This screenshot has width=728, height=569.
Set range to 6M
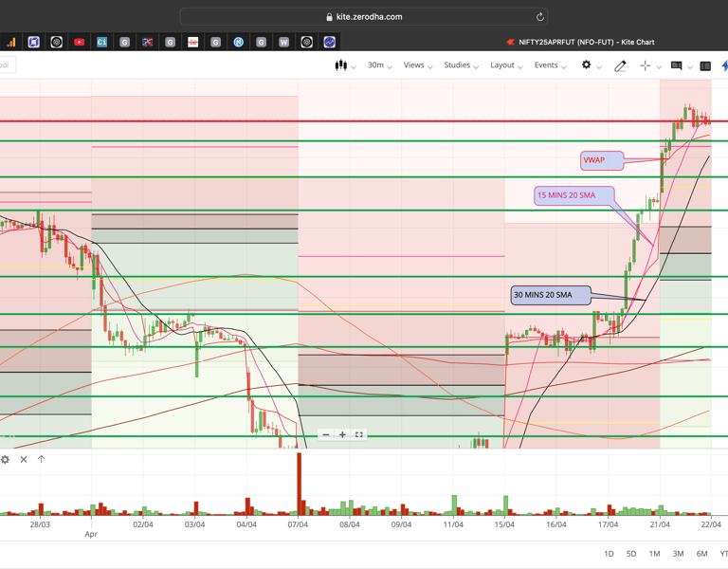tap(701, 554)
